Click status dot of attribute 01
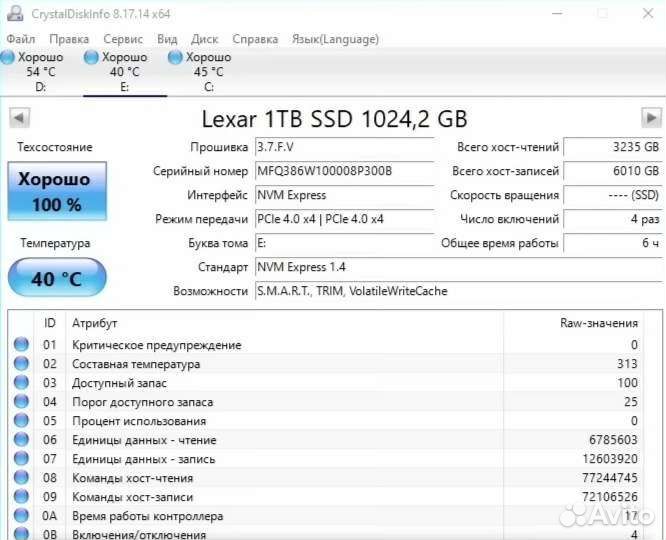The height and width of the screenshot is (540, 666). click(21, 344)
